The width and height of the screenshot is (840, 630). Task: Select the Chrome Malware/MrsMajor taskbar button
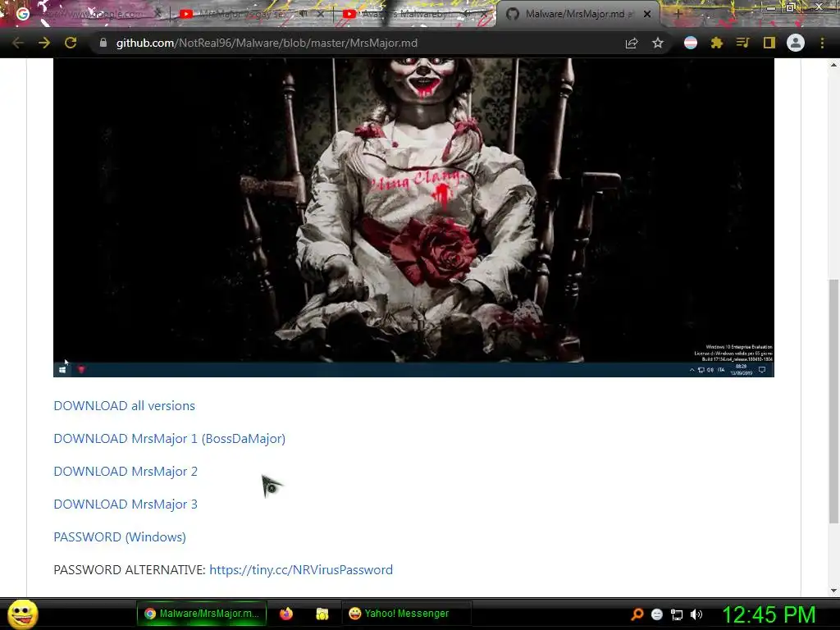click(202, 614)
